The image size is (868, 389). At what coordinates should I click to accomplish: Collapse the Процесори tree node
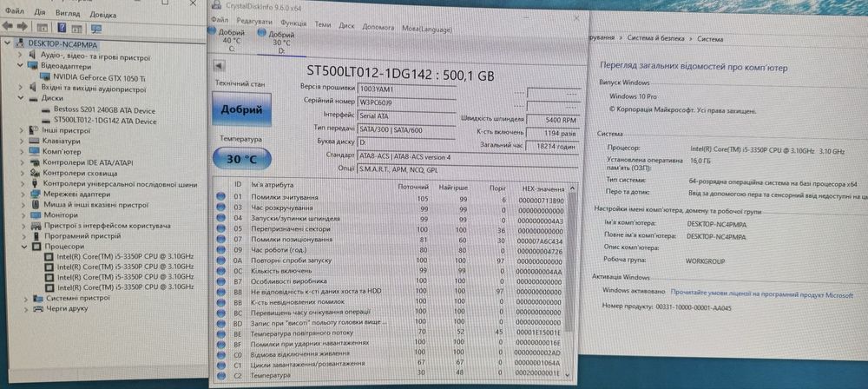click(x=23, y=247)
